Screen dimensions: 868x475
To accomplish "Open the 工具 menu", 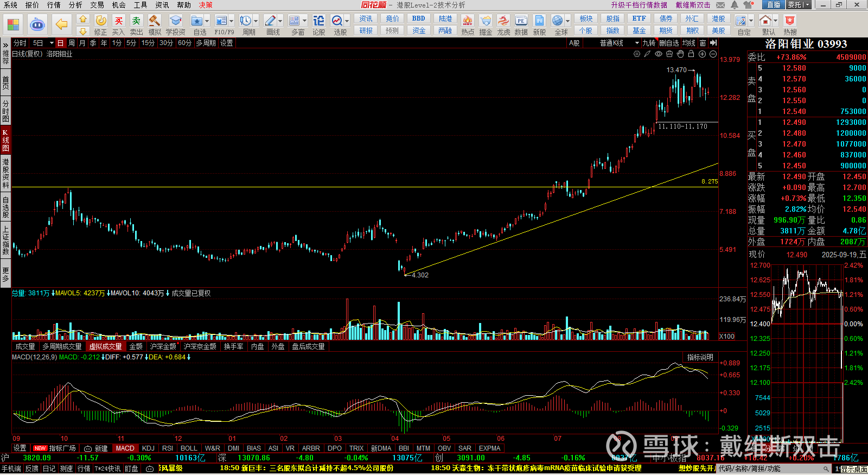I will (x=141, y=5).
